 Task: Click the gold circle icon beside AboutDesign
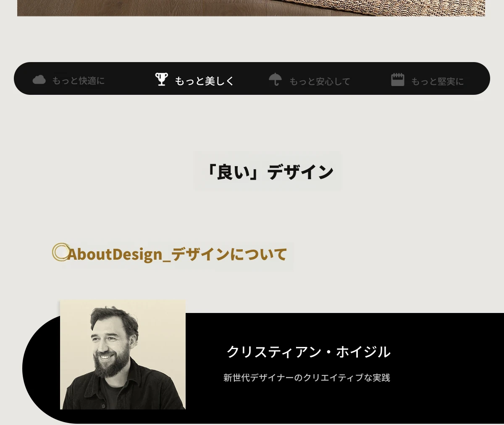coord(61,252)
